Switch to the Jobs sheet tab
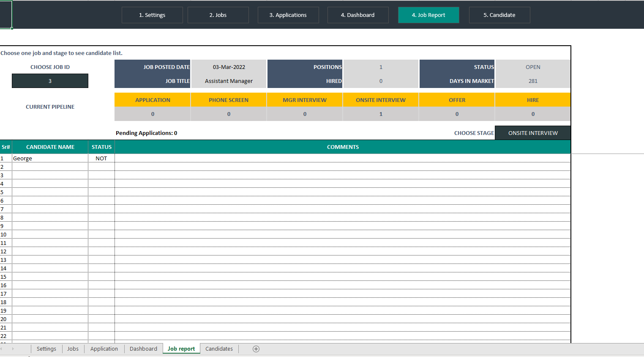 (73, 349)
